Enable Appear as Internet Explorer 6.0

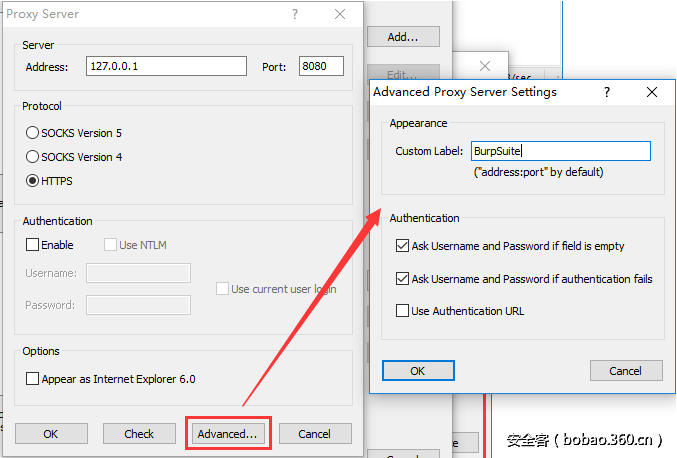click(x=32, y=379)
